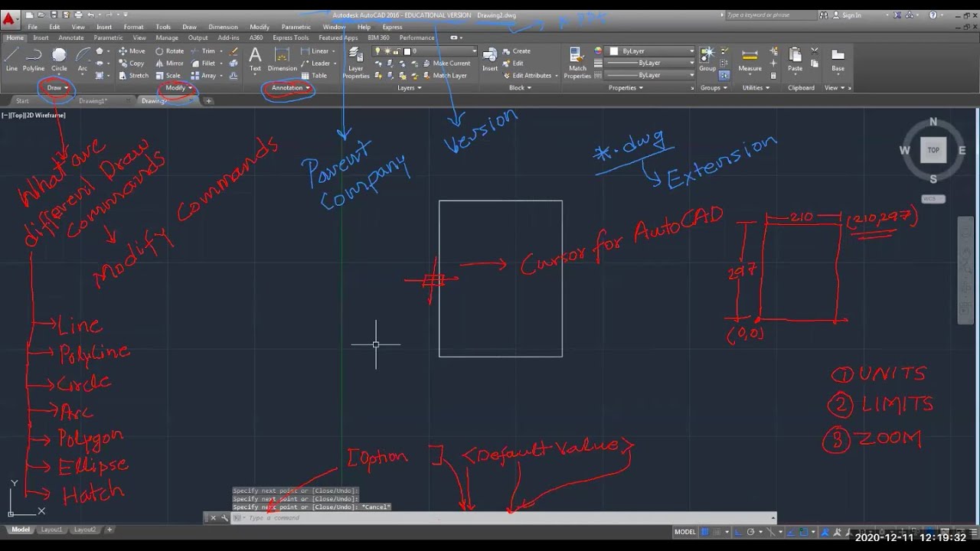Click the Plot (print) icon in quick access toolbar
The image size is (980, 551).
[x=78, y=15]
